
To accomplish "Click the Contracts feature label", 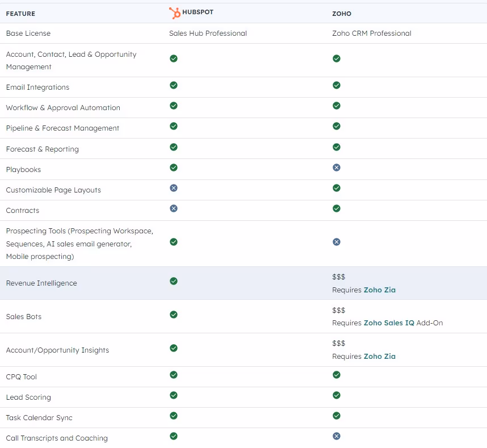I will click(23, 211).
